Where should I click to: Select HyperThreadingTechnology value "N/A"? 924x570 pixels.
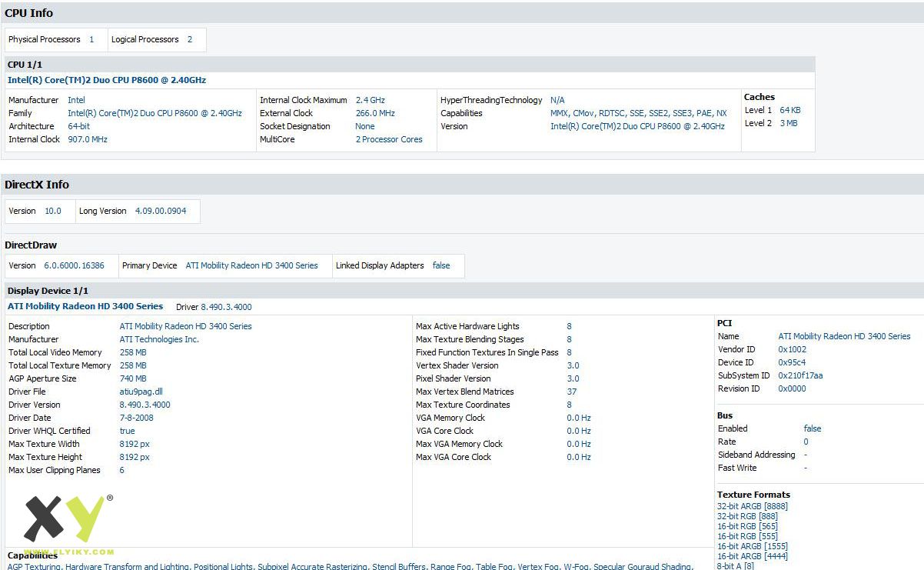click(557, 100)
